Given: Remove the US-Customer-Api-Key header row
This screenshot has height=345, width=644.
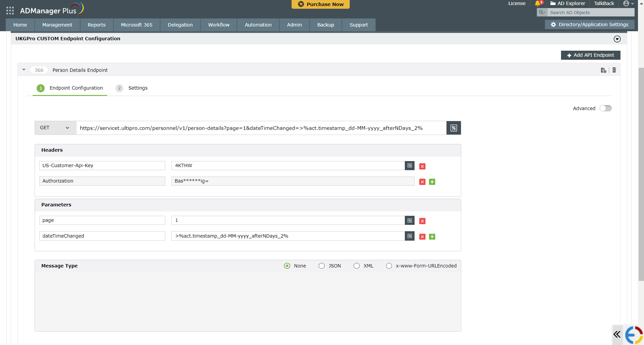Looking at the screenshot, I should point(422,166).
